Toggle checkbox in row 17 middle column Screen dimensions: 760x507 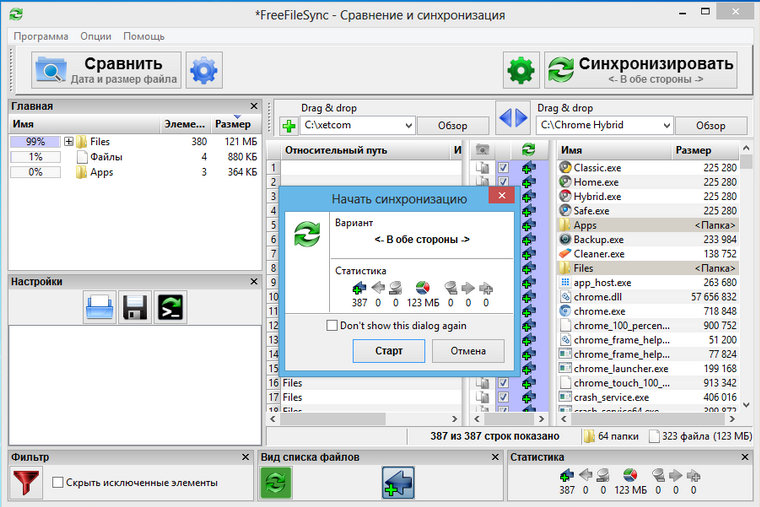pos(504,397)
